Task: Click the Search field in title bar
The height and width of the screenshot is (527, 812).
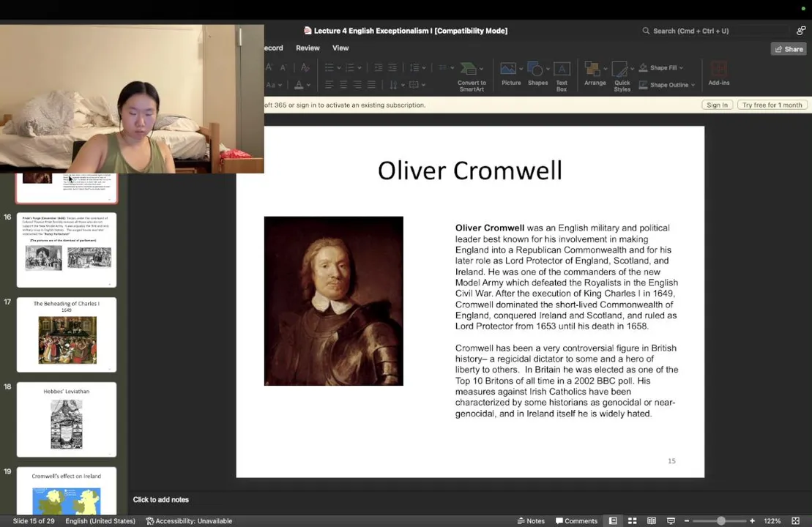Action: point(715,31)
